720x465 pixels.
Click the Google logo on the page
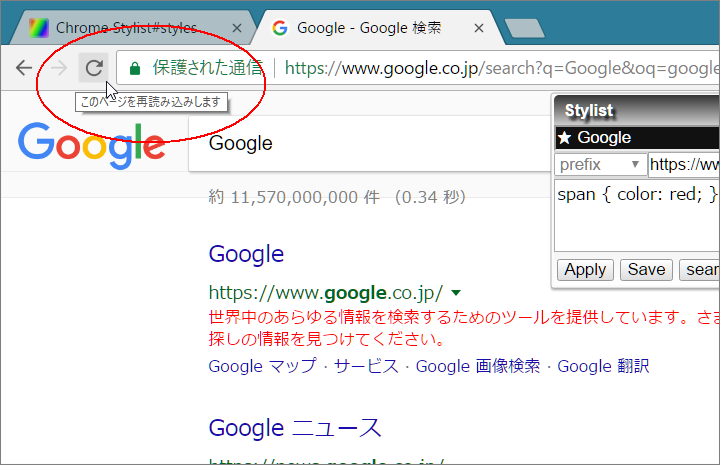coord(91,145)
